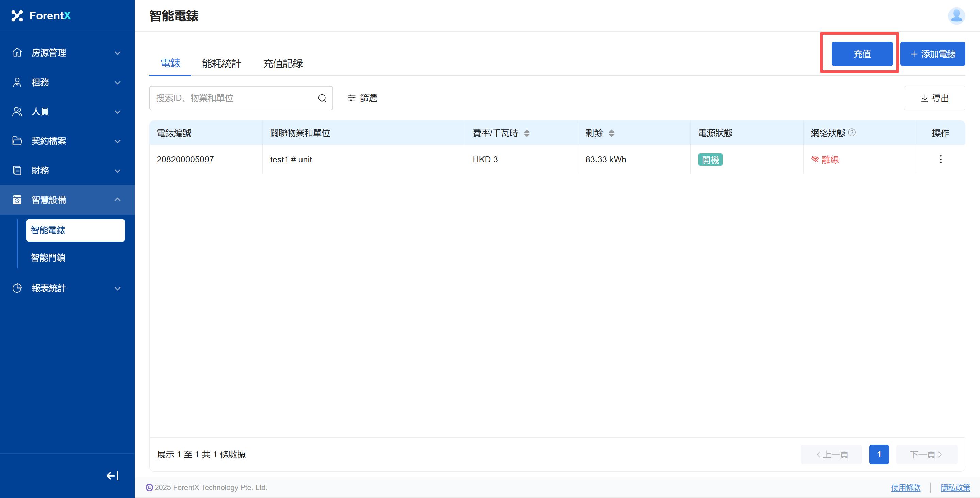The height and width of the screenshot is (498, 980).
Task: Click the search magnifier icon
Action: pyautogui.click(x=322, y=98)
